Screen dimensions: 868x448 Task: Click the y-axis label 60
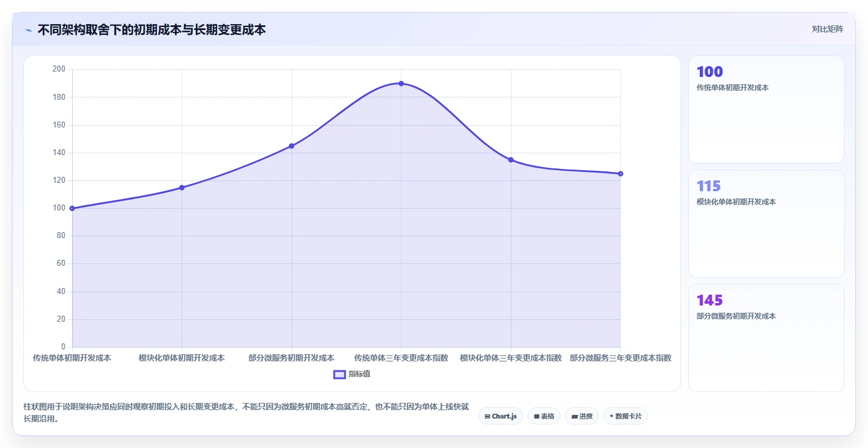click(x=61, y=263)
